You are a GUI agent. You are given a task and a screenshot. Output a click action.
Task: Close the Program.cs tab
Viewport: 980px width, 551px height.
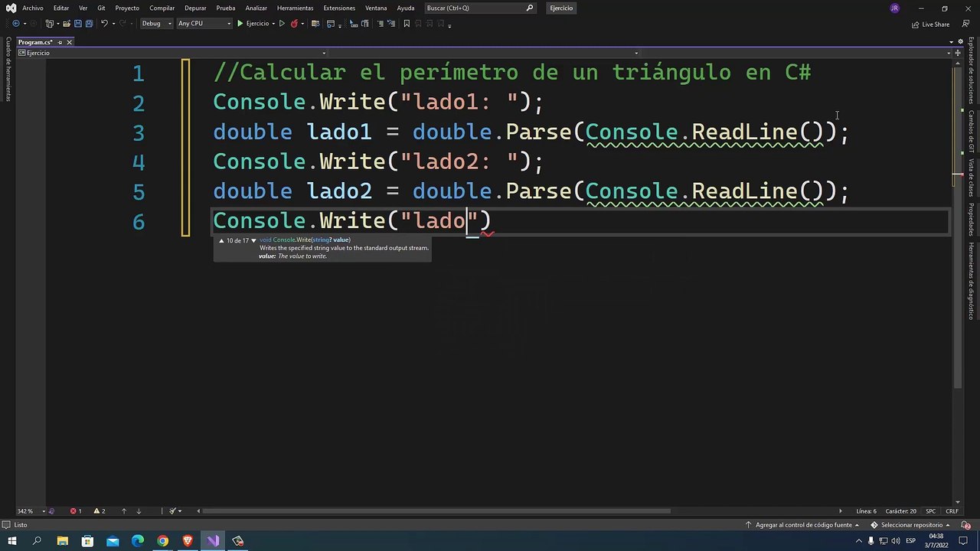click(69, 42)
